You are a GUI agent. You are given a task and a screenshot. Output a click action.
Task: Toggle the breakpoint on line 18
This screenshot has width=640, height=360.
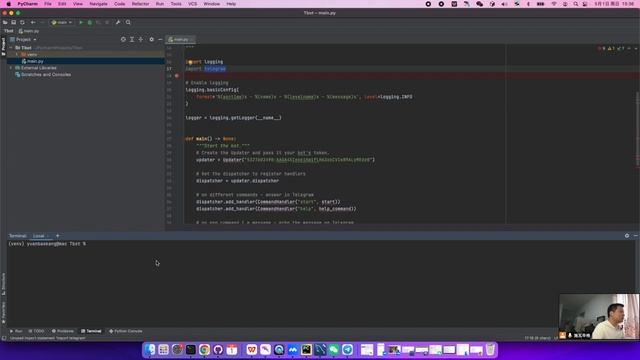[177, 76]
